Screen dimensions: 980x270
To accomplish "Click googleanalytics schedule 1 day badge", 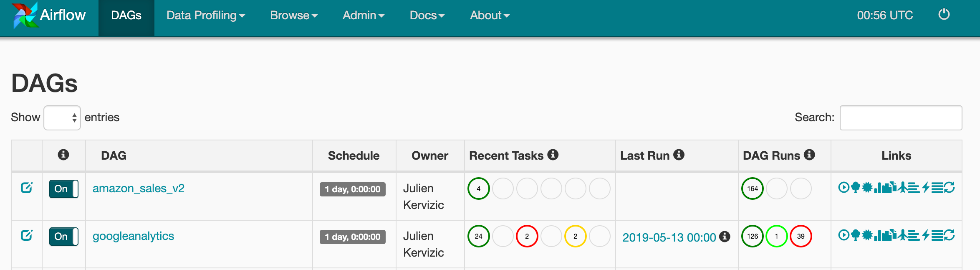I will tap(353, 237).
